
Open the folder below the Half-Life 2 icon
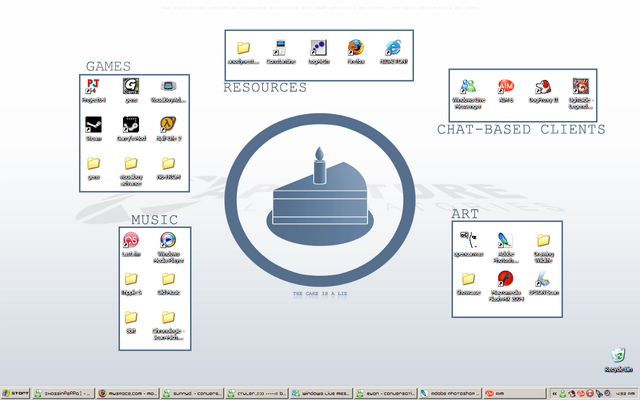[x=168, y=163]
